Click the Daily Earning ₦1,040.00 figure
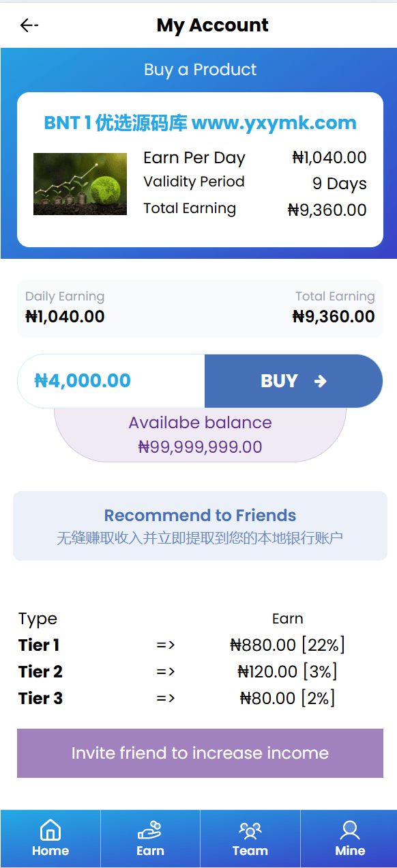 point(65,317)
